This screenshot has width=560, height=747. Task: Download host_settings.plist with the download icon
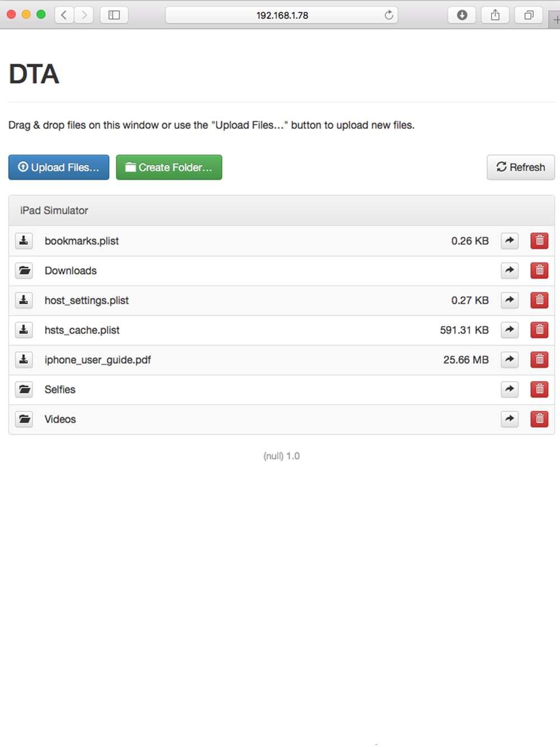click(24, 300)
